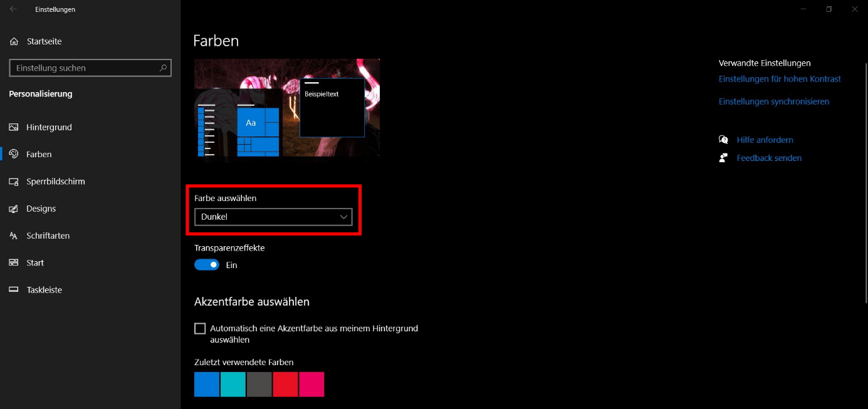Image resolution: width=868 pixels, height=409 pixels.
Task: Click the back arrow in Einstellungen
Action: (x=13, y=9)
